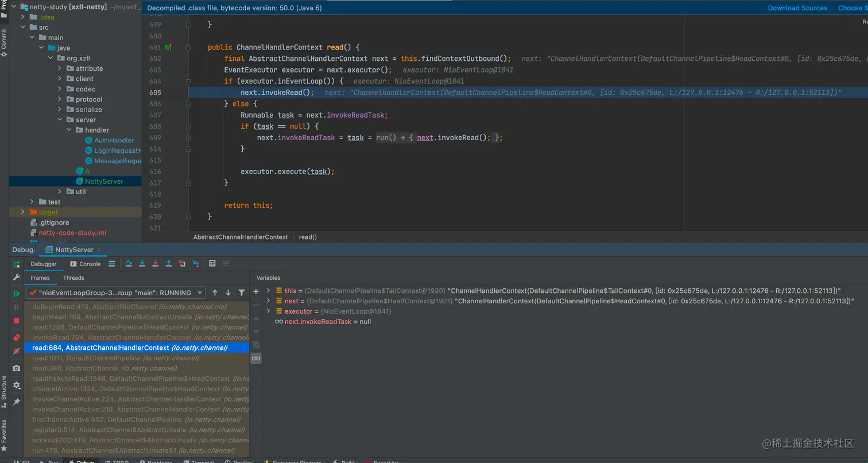This screenshot has width=868, height=463.
Task: Collapse the handler folder
Action: pos(69,130)
